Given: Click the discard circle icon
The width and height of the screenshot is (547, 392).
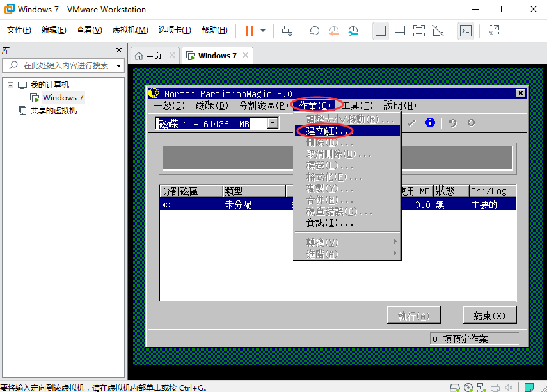Looking at the screenshot, I should (x=472, y=123).
